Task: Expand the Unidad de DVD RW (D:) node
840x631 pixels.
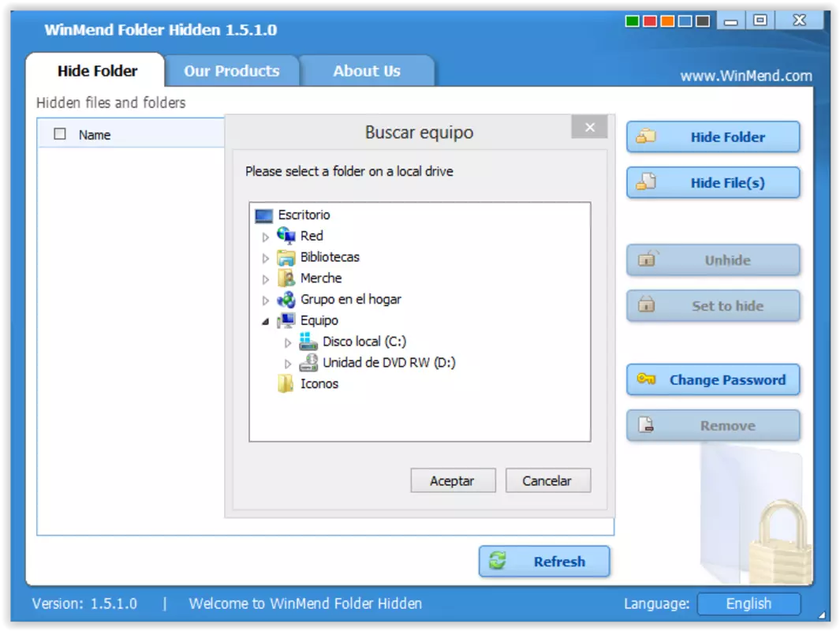Action: [288, 364]
